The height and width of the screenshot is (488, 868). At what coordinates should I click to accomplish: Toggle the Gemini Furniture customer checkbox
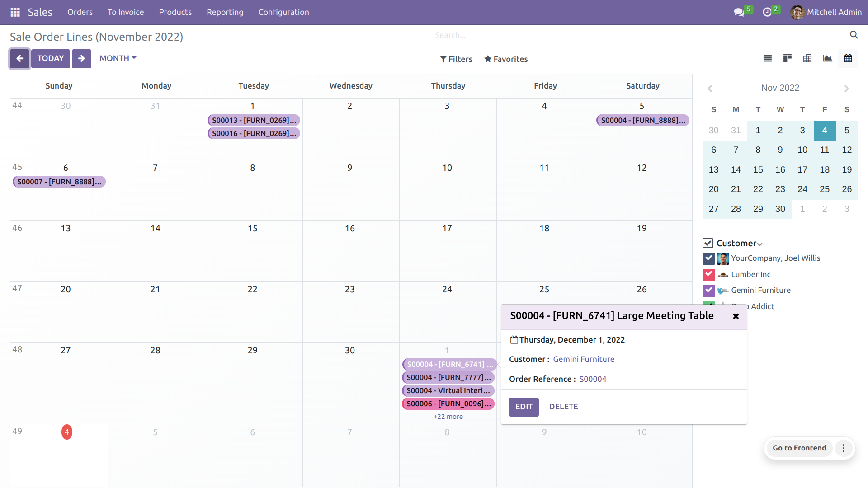click(708, 290)
